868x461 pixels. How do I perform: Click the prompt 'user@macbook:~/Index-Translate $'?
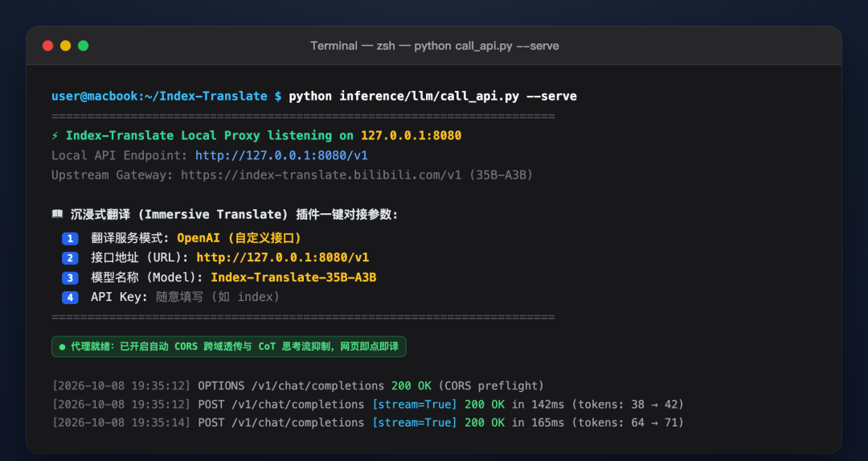166,97
